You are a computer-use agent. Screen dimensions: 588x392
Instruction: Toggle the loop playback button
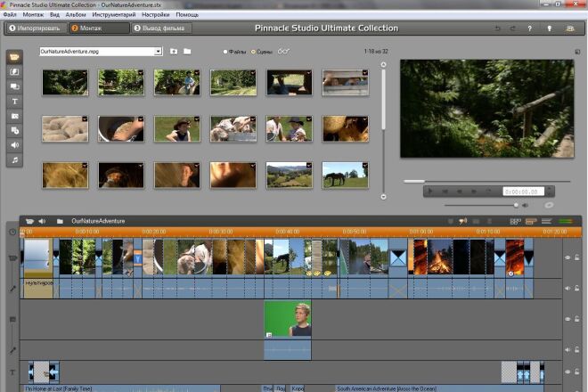(488, 192)
